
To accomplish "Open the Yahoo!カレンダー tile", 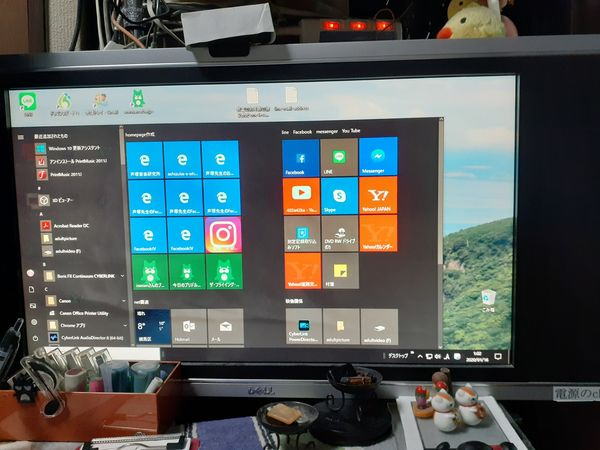I will (x=378, y=233).
